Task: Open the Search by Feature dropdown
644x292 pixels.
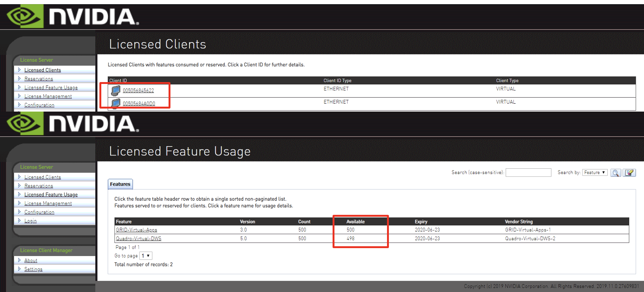Action: click(x=595, y=172)
